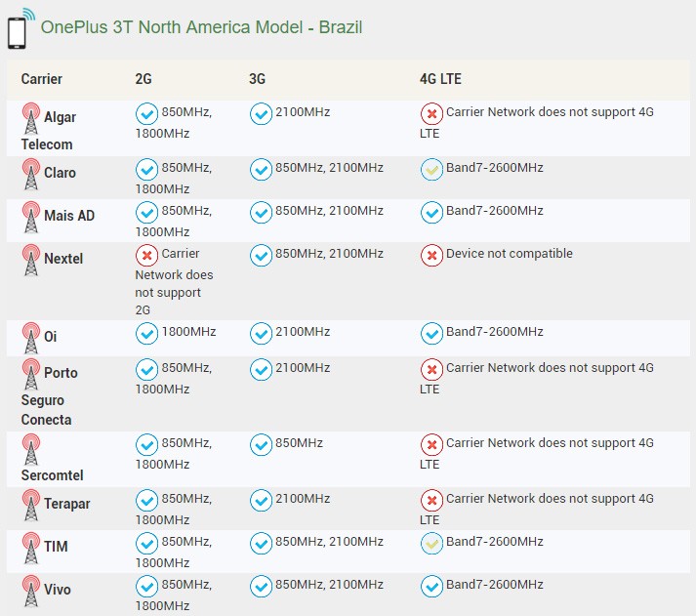Click the tower icon next to Algar Telecom

(x=31, y=118)
